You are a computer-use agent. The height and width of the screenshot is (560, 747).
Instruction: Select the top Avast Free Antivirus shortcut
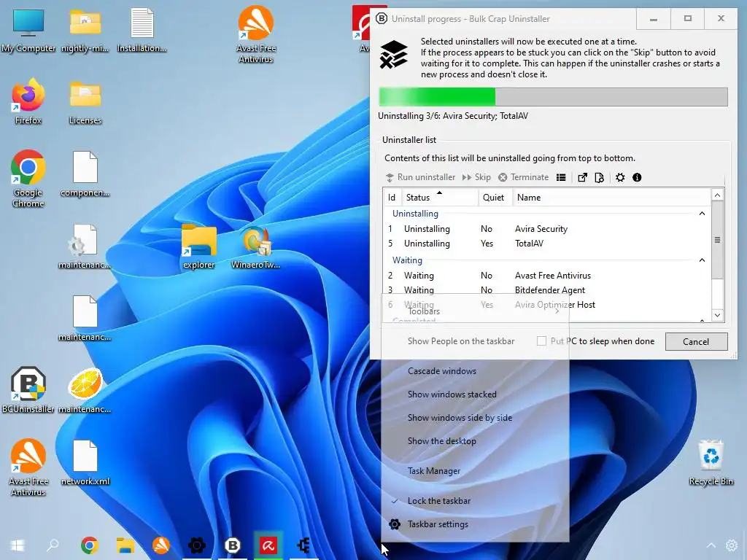(x=256, y=34)
